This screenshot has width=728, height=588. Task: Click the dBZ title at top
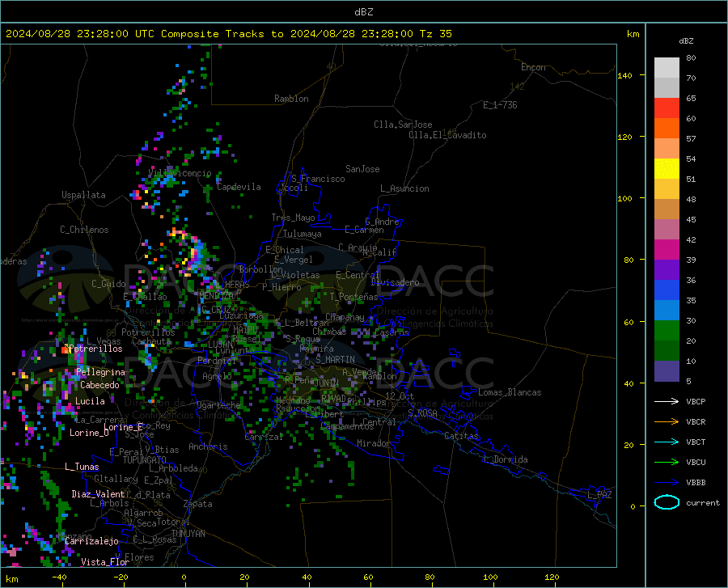point(363,12)
